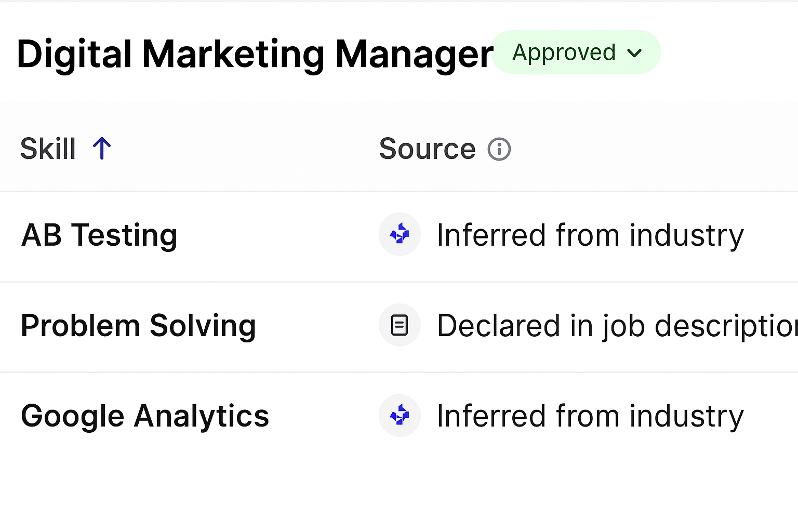Click Inferred from industry for Google Analytics
Screen dimensions: 798x532
590,417
